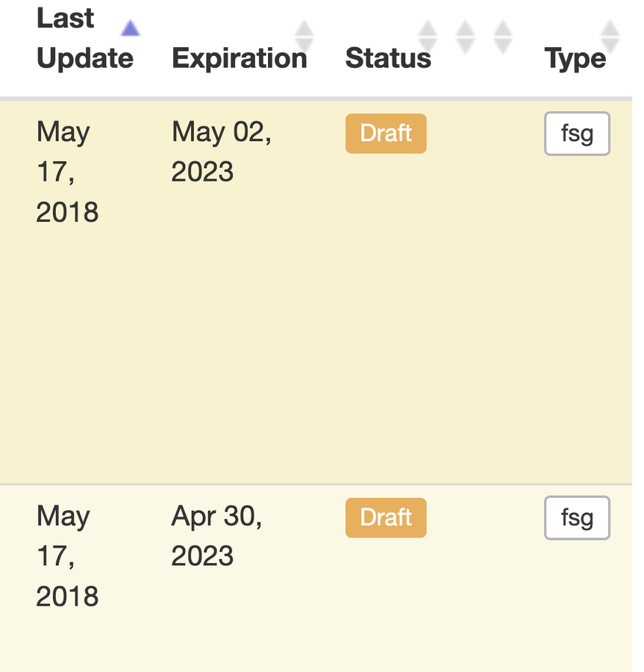Expand the third sorter control before Type
This screenshot has height=672, width=644.
coord(502,34)
